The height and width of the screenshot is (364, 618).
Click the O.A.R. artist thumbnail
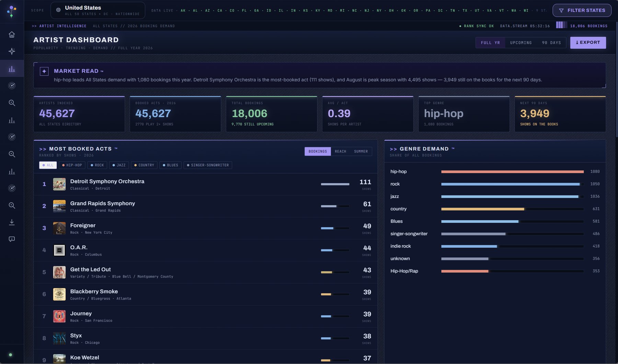tap(59, 250)
